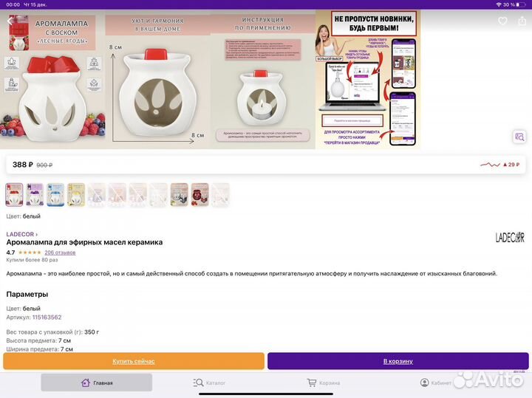This screenshot has height=398, width=532.
Task: Open the share icon
Action: 522,21
